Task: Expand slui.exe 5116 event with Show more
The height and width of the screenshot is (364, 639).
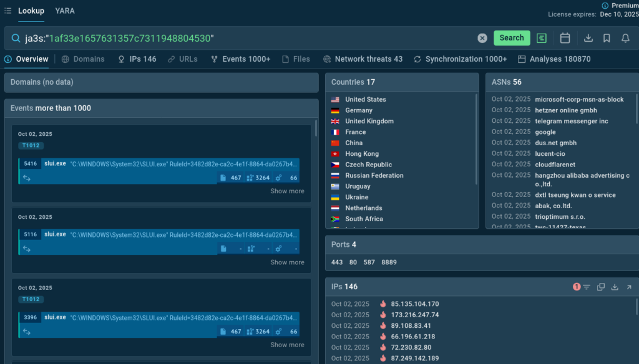Action: 287,262
